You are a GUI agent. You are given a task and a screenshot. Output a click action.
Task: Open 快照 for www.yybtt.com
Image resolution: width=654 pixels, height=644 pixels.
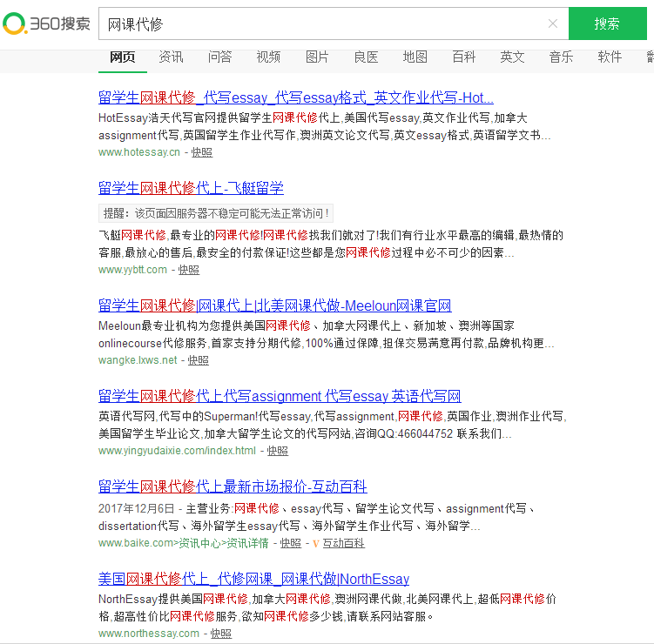(x=188, y=270)
